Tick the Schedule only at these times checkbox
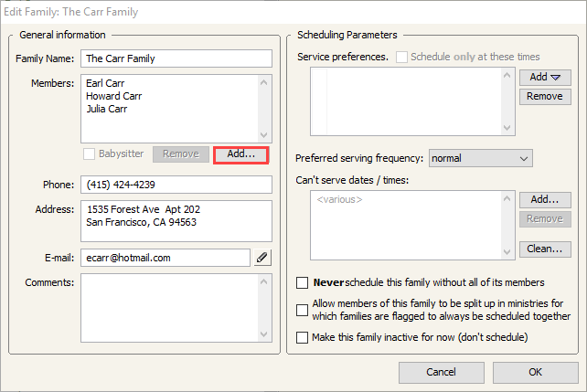This screenshot has height=392, width=587. (x=401, y=58)
